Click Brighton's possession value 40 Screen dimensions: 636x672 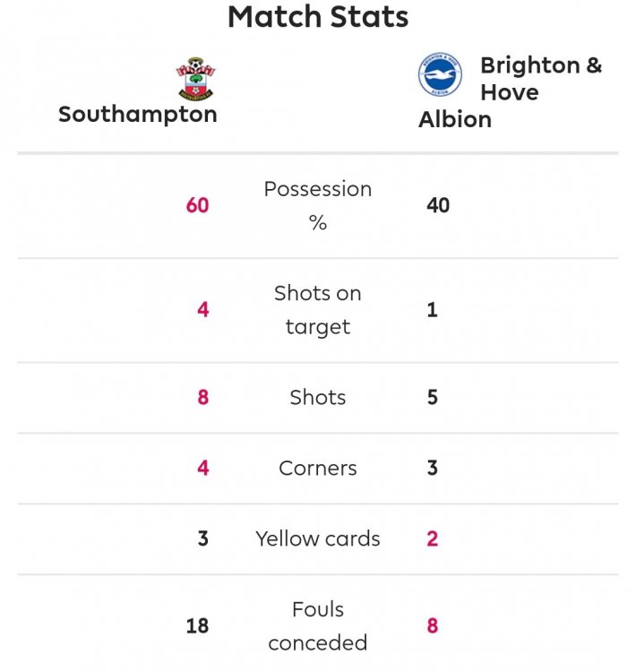[x=438, y=205]
